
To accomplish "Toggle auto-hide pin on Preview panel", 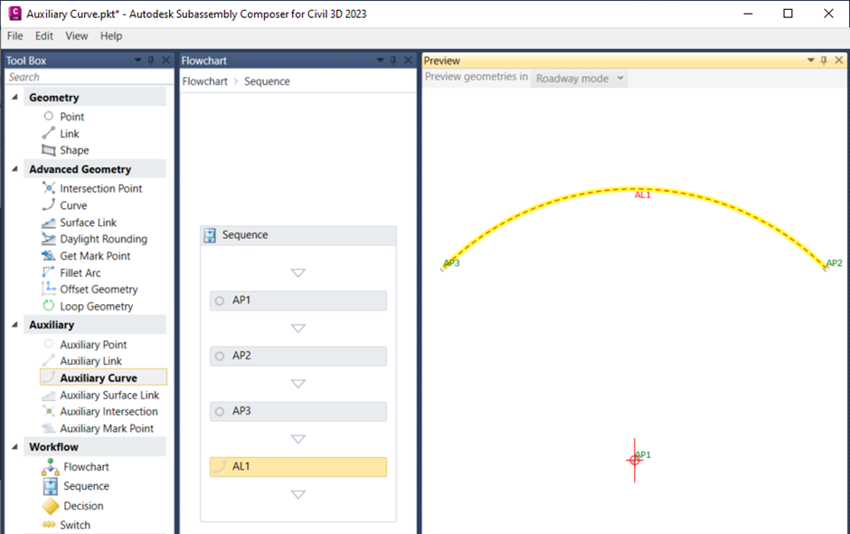I will coord(824,60).
